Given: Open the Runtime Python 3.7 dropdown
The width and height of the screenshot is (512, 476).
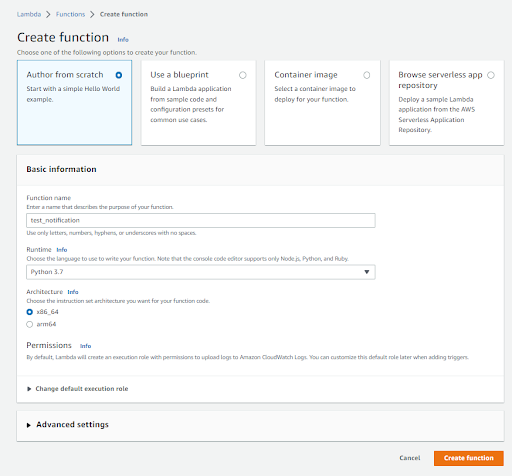Looking at the screenshot, I should (x=201, y=272).
